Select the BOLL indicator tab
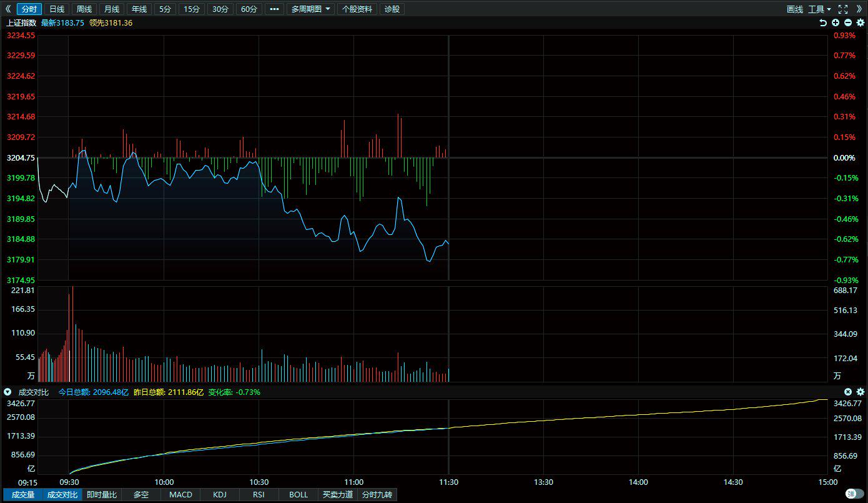The height and width of the screenshot is (503, 868). click(x=298, y=494)
